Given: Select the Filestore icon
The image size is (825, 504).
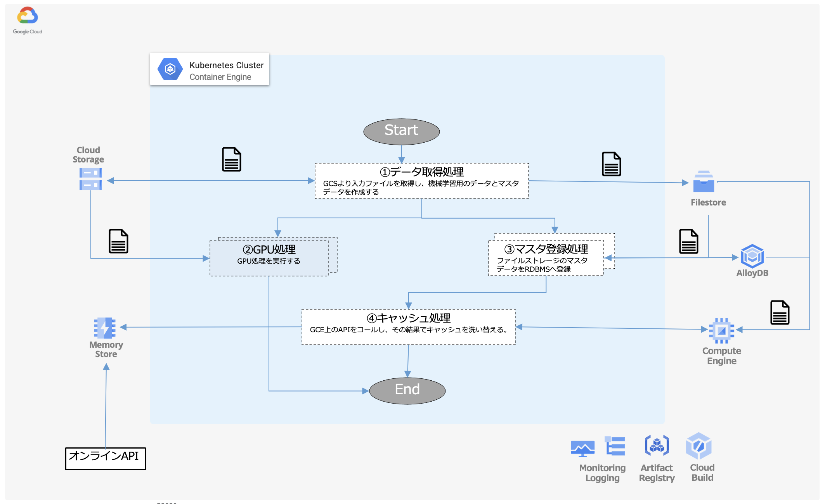Looking at the screenshot, I should point(704,182).
